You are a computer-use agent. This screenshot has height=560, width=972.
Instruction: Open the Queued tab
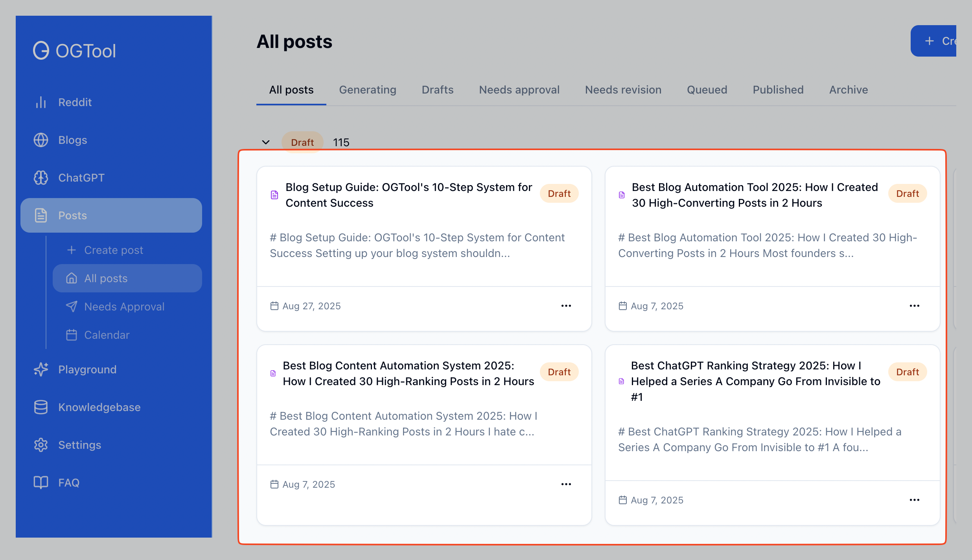point(707,90)
